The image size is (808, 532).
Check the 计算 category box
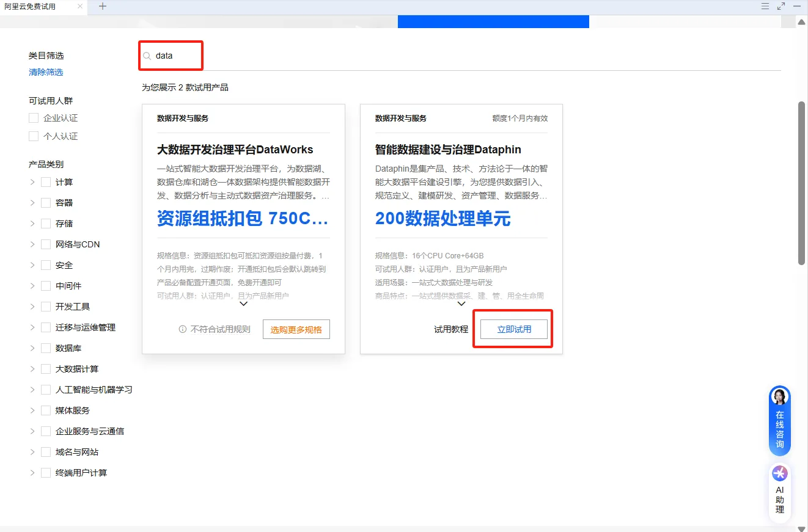46,182
